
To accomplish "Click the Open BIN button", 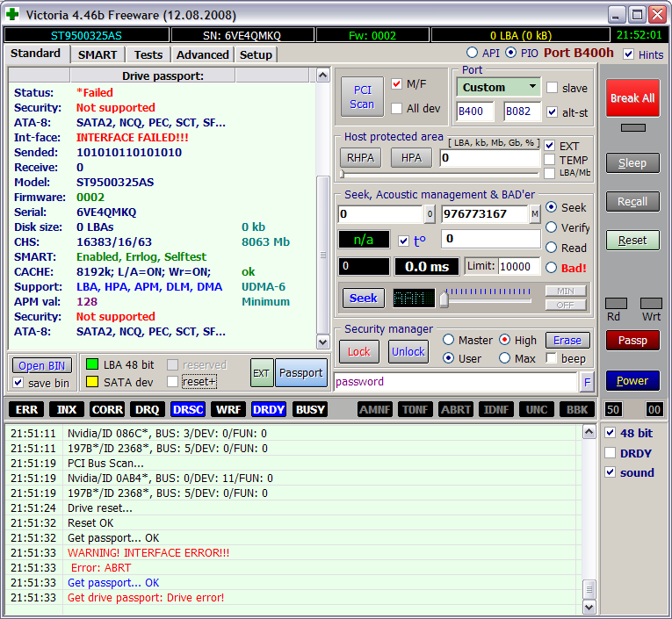I will tap(41, 365).
